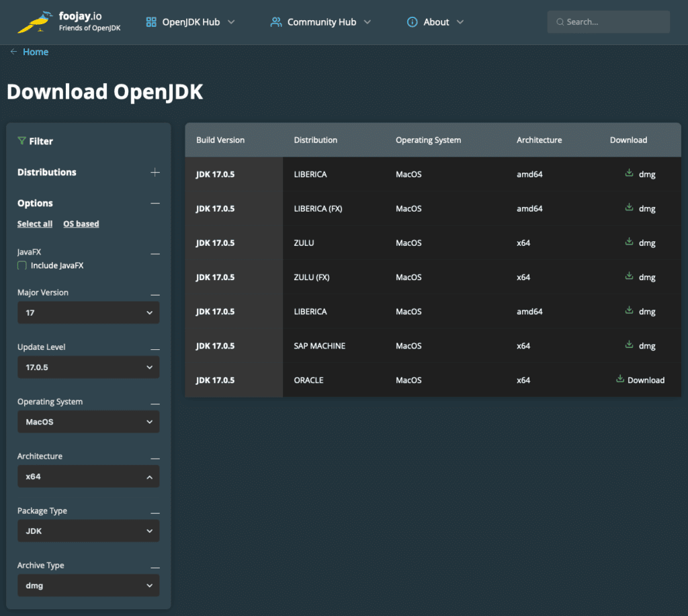
Task: Click the back arrow next to Home
Action: (13, 52)
